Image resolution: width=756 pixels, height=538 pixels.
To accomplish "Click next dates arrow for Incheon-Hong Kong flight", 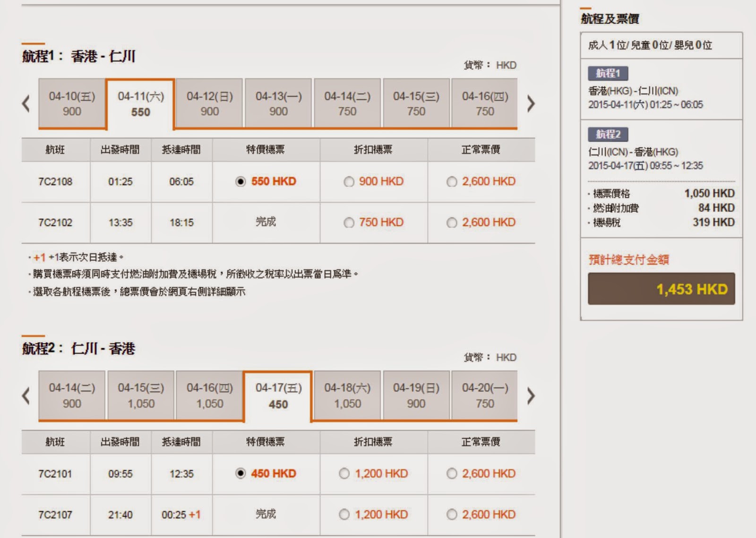I will coord(531,396).
